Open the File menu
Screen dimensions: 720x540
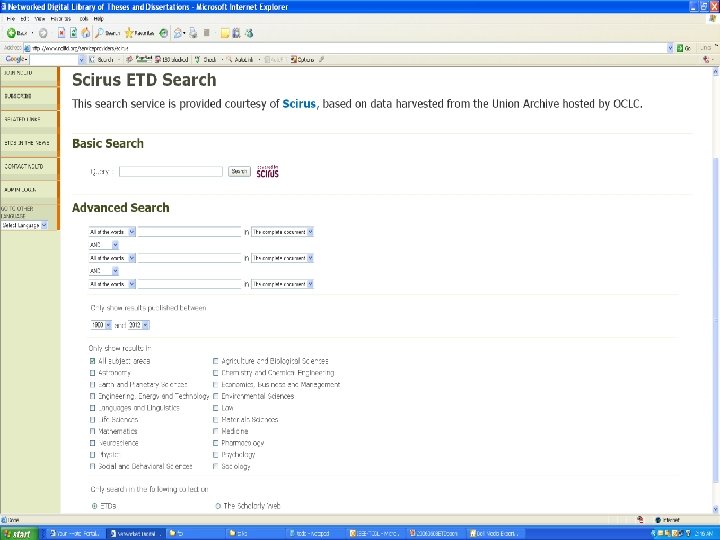point(11,19)
